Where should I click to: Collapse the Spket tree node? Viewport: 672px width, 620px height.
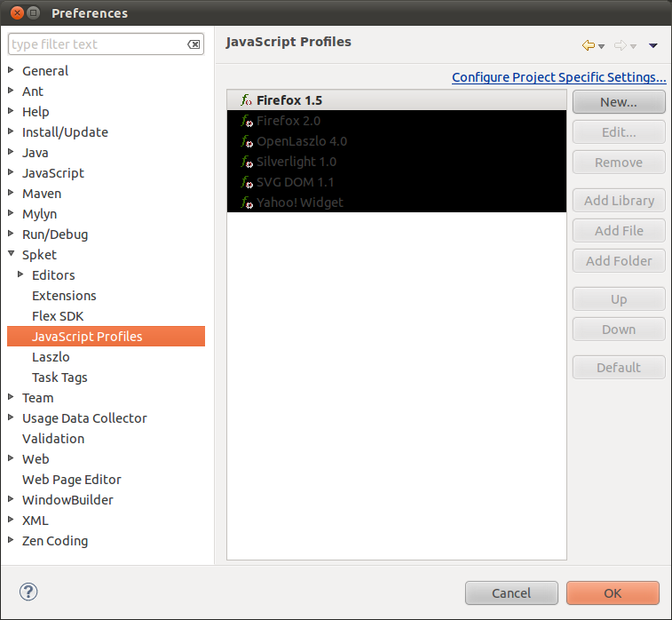[x=11, y=255]
